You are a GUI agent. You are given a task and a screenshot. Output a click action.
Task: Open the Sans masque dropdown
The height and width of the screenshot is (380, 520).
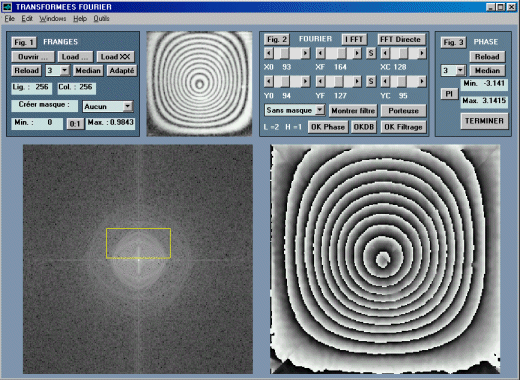click(x=320, y=110)
